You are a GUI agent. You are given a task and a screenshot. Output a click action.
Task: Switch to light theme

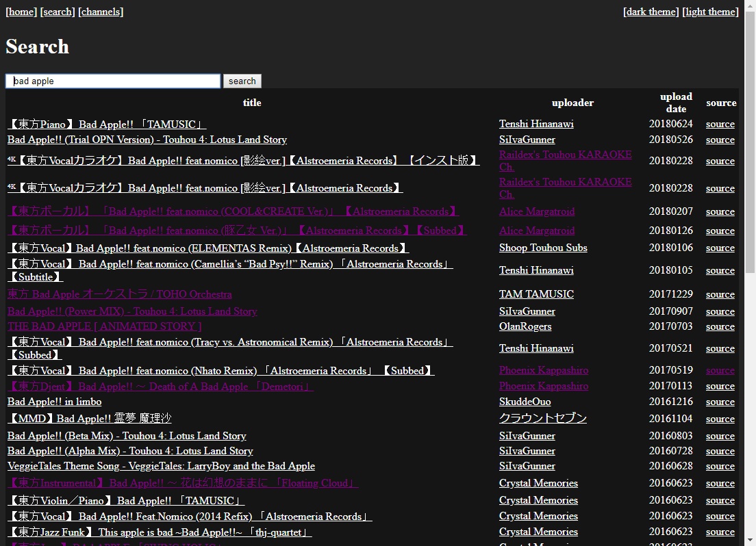click(x=711, y=12)
